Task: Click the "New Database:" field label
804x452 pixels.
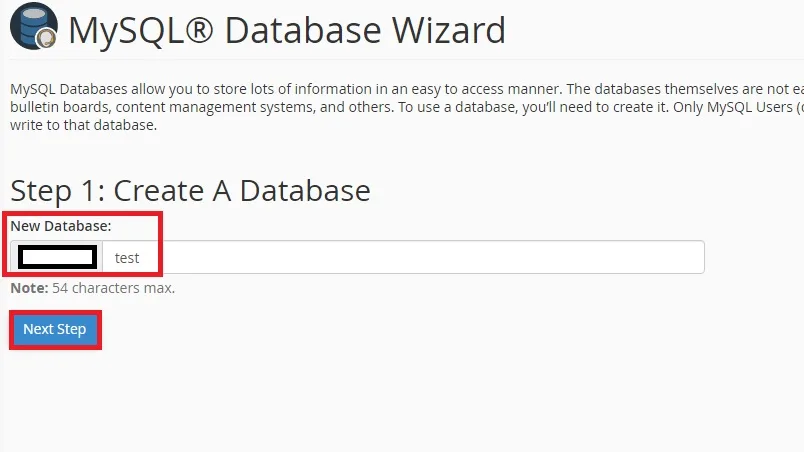Action: click(61, 226)
